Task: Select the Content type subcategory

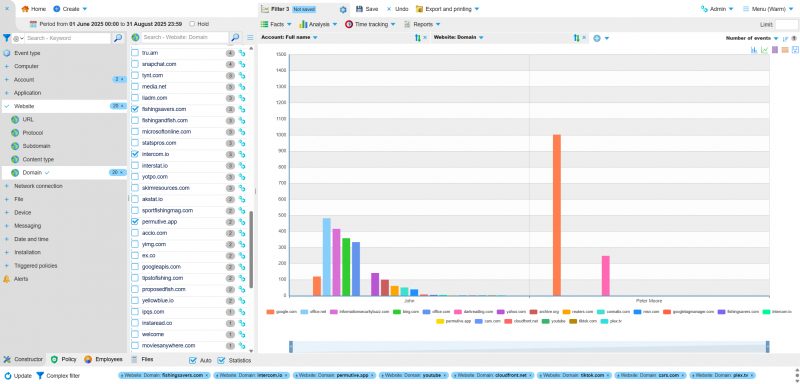Action: point(38,159)
